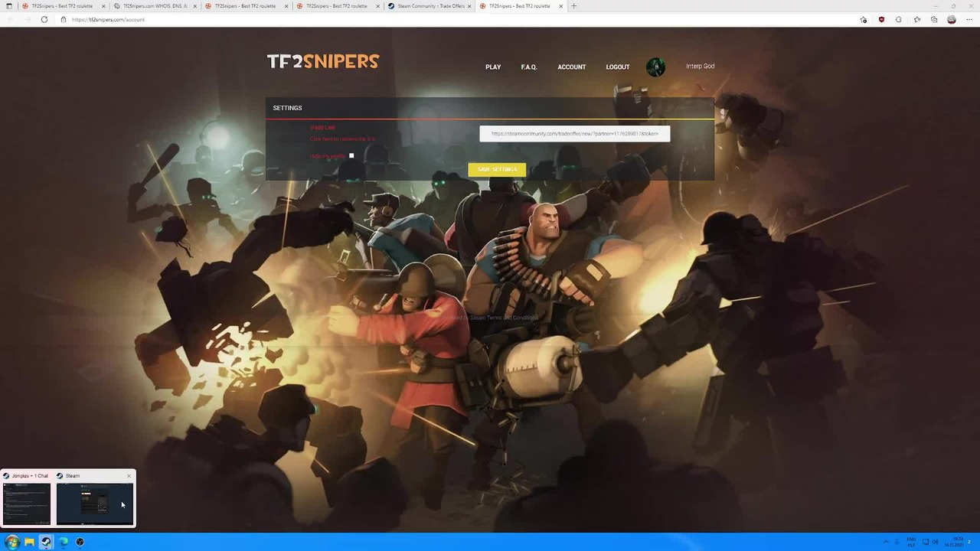Open the Windows Start menu
The width and height of the screenshot is (980, 551).
[11, 542]
